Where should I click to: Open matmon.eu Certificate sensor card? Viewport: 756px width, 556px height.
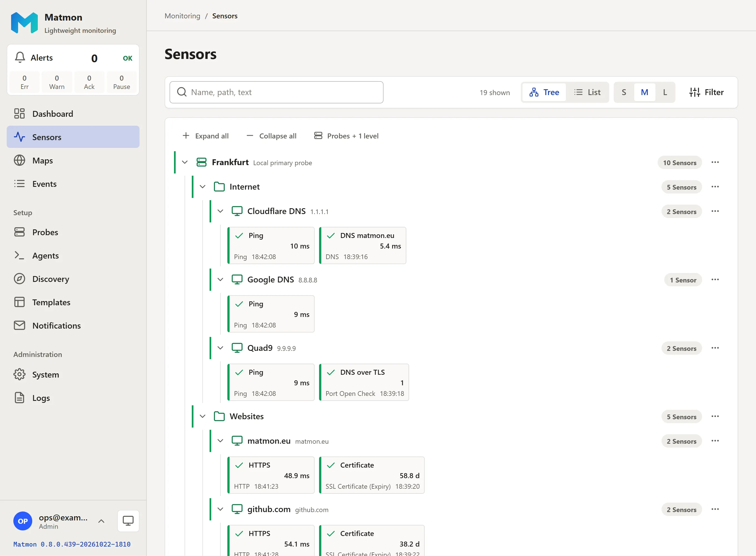click(371, 475)
